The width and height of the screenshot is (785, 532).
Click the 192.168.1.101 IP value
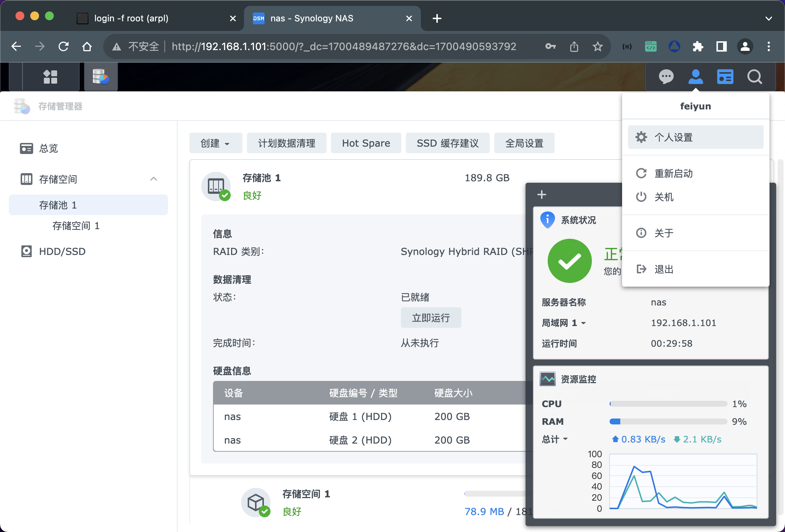[683, 323]
